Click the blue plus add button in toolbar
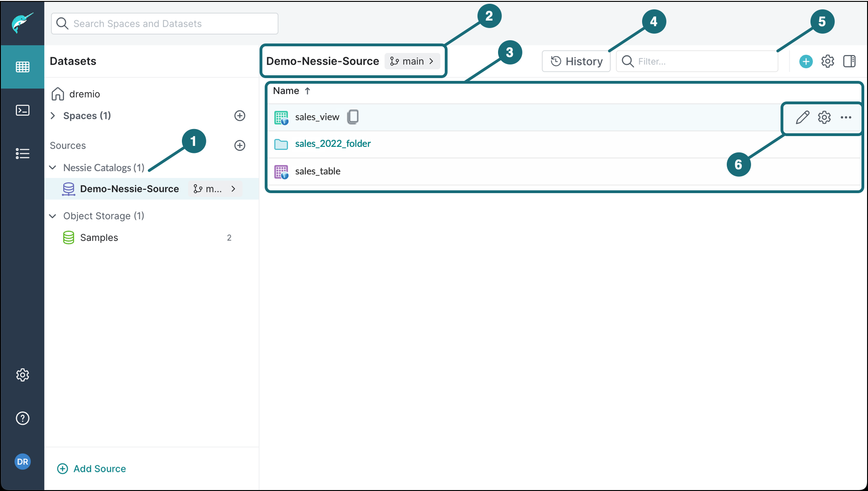This screenshot has width=868, height=491. (x=805, y=61)
